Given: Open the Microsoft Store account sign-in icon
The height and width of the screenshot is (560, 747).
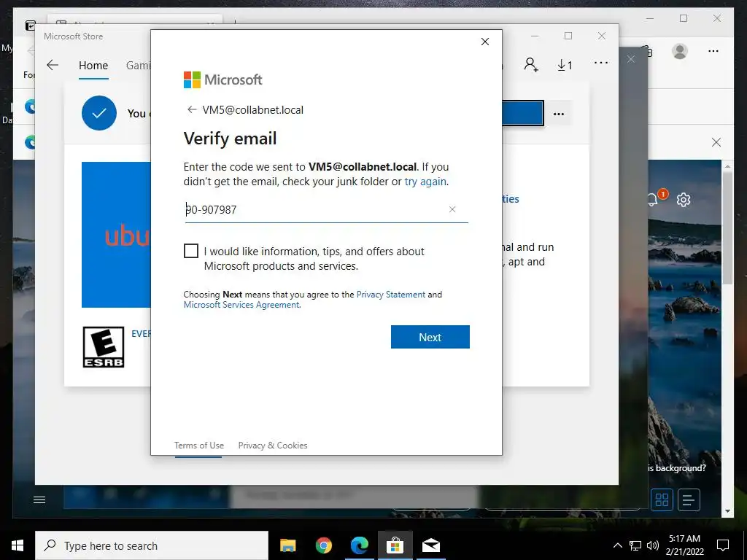Looking at the screenshot, I should 531,65.
